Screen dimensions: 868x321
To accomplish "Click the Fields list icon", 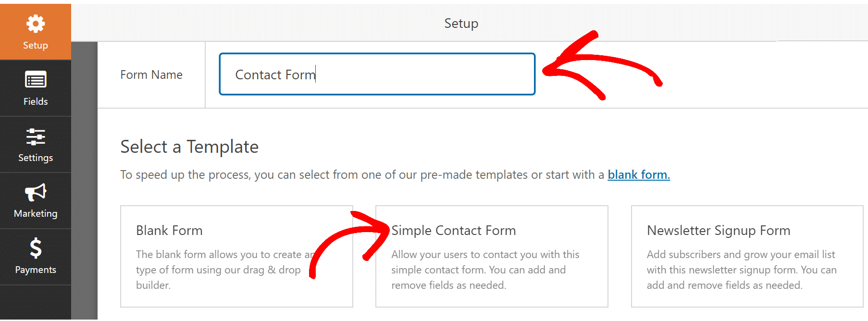I will click(x=36, y=79).
